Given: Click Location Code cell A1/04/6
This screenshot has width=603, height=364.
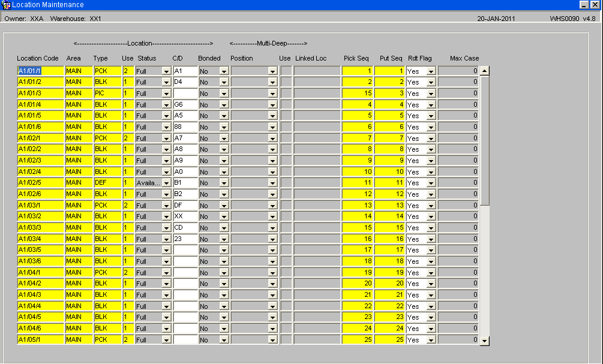Looking at the screenshot, I should coord(41,328).
